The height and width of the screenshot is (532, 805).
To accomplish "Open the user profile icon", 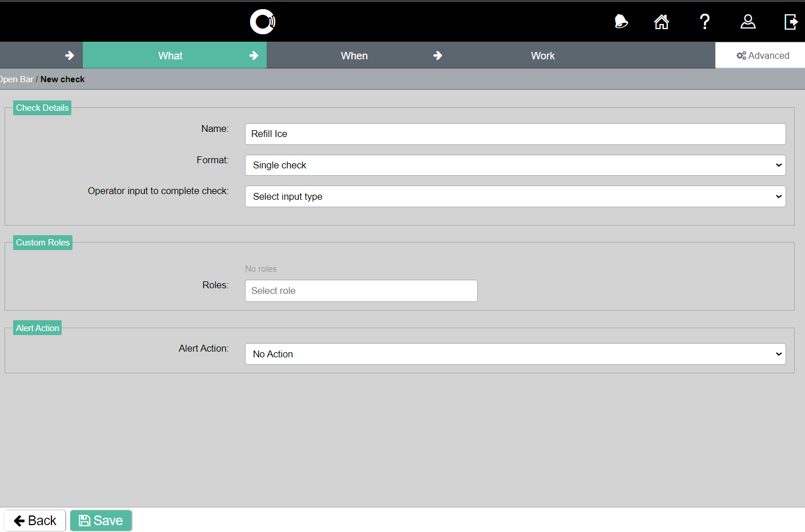I will [747, 22].
